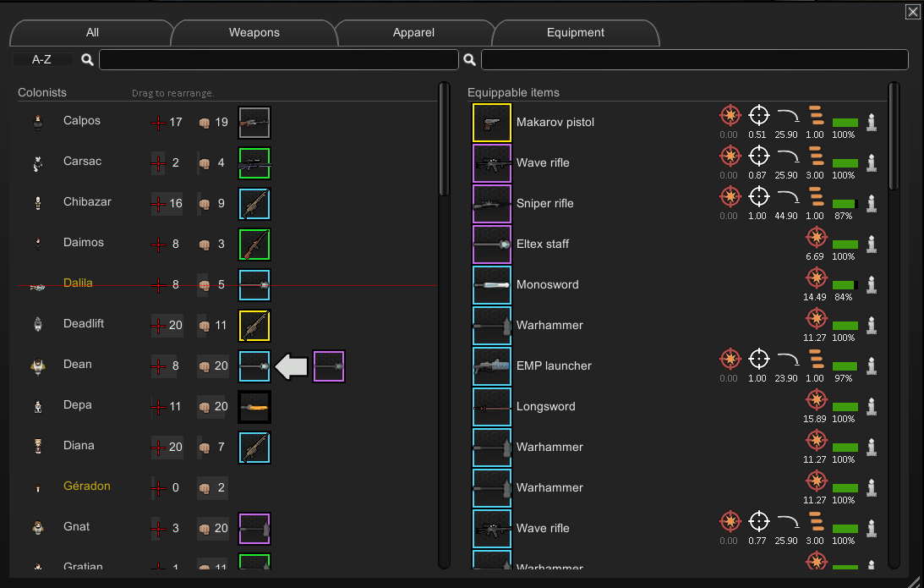Click Depa's equipped orange weapon icon
Image resolution: width=924 pixels, height=588 pixels.
point(254,407)
